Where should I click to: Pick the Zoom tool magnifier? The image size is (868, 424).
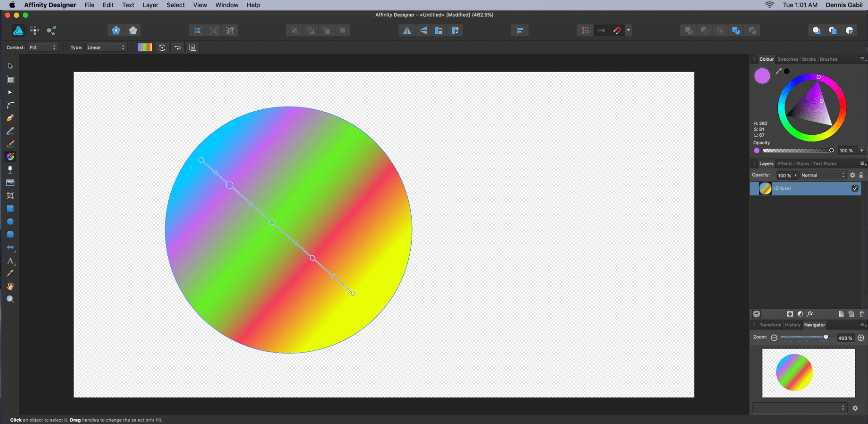pyautogui.click(x=10, y=299)
